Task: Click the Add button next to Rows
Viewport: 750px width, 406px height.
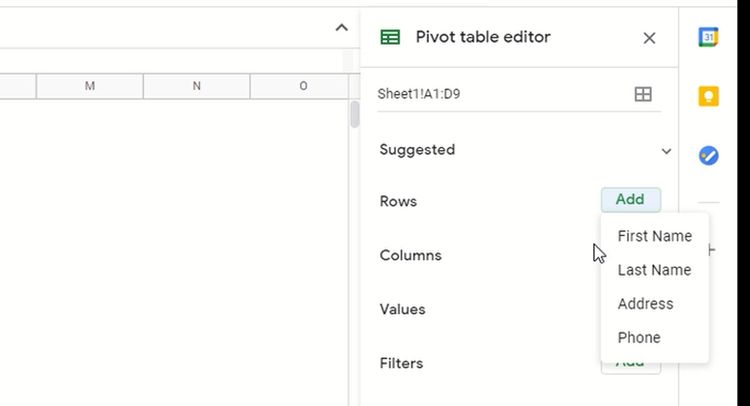Action: 630,200
